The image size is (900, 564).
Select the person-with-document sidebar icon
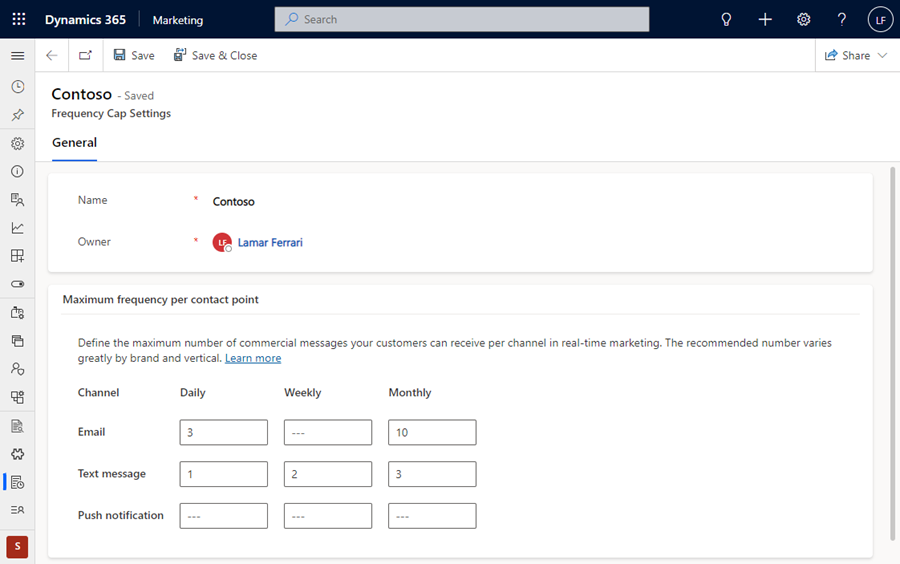[18, 200]
